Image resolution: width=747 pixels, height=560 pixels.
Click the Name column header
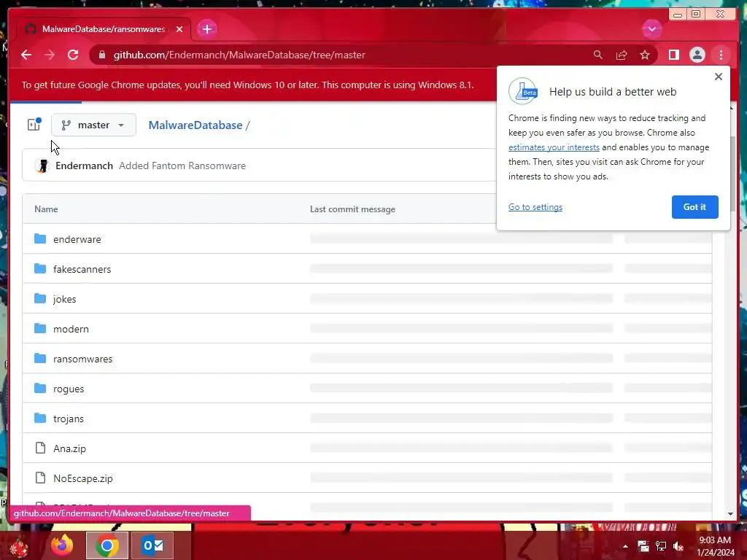coord(46,209)
